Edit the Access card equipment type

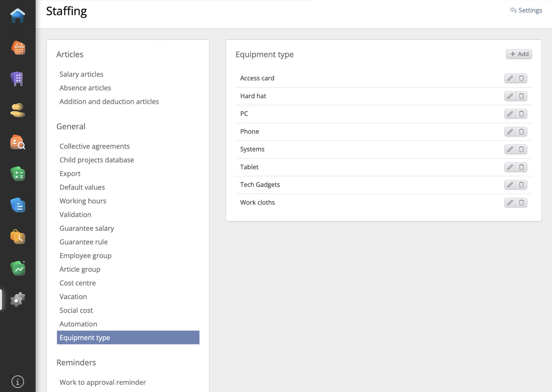pos(510,78)
